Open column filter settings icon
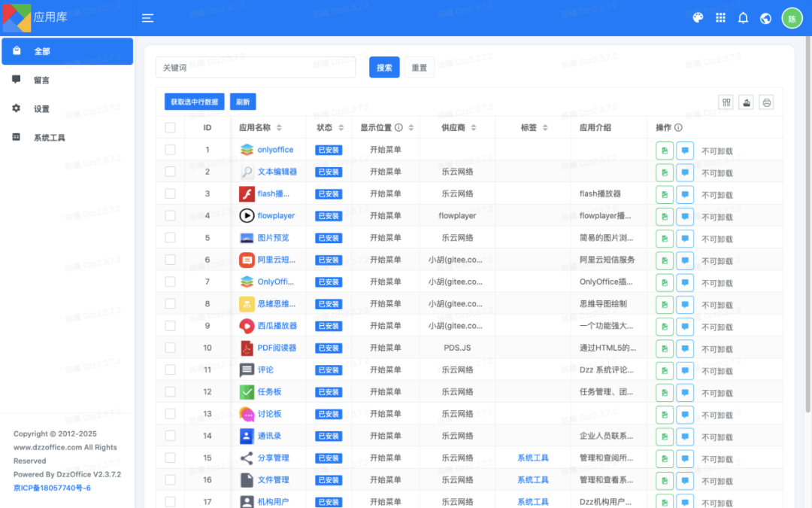 pos(726,102)
